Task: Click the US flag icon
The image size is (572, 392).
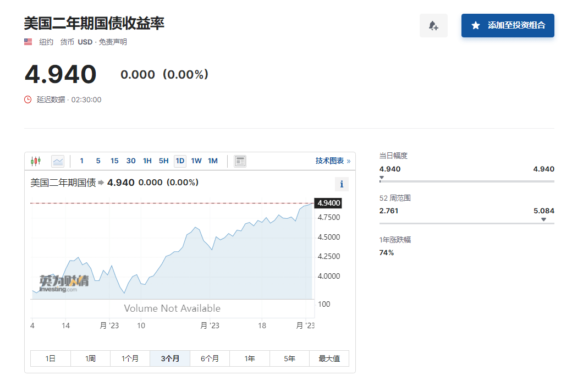Action: coord(28,42)
